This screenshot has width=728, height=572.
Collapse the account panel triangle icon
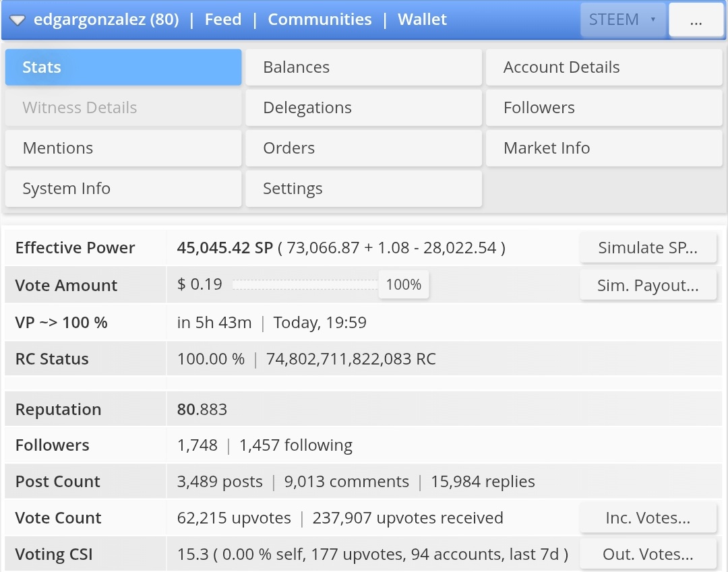18,20
